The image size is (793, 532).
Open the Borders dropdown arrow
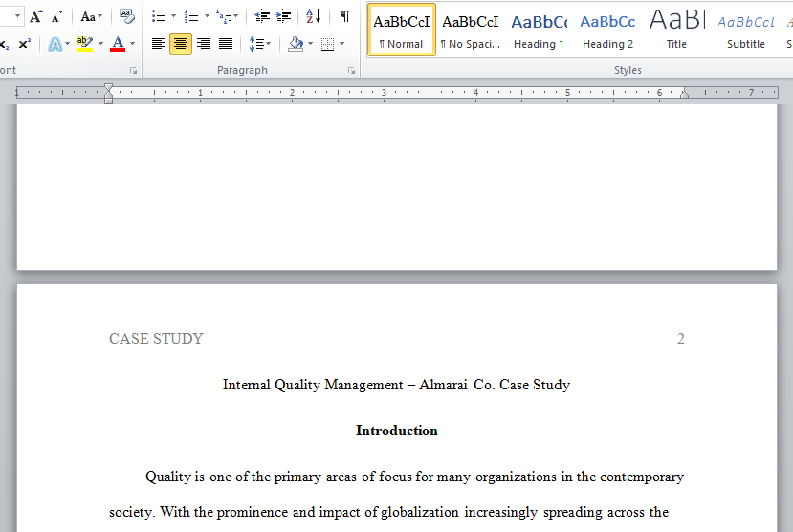(342, 45)
